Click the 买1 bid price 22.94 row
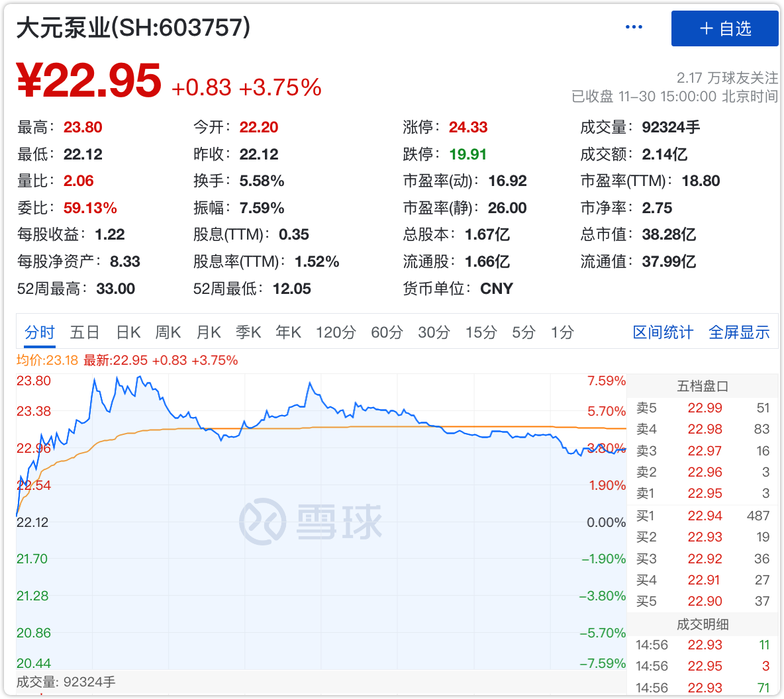 [703, 516]
